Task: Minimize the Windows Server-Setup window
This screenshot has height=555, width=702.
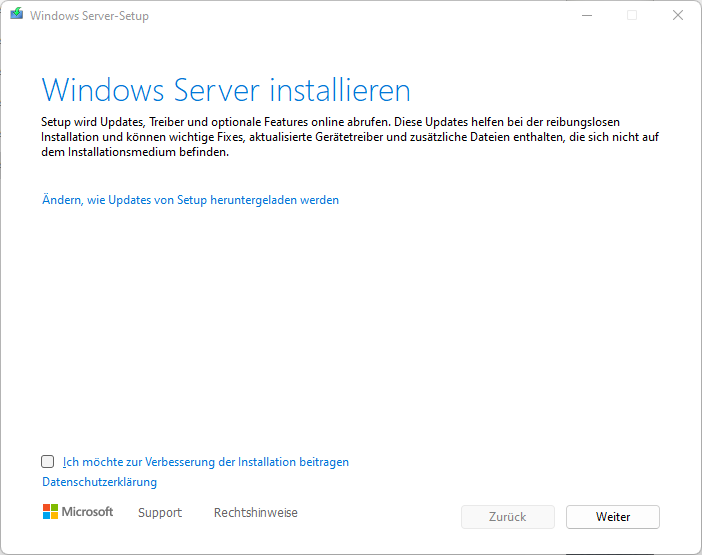Action: pyautogui.click(x=585, y=15)
